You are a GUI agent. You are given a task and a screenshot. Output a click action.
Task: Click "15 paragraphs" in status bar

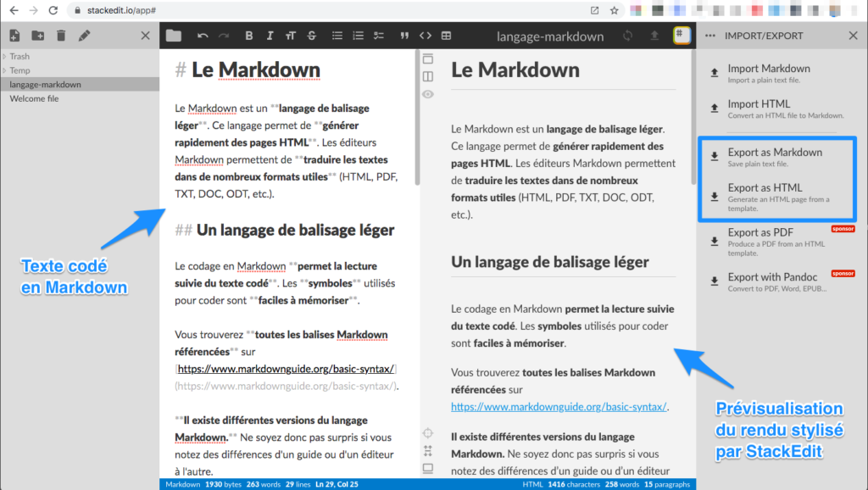tap(667, 484)
